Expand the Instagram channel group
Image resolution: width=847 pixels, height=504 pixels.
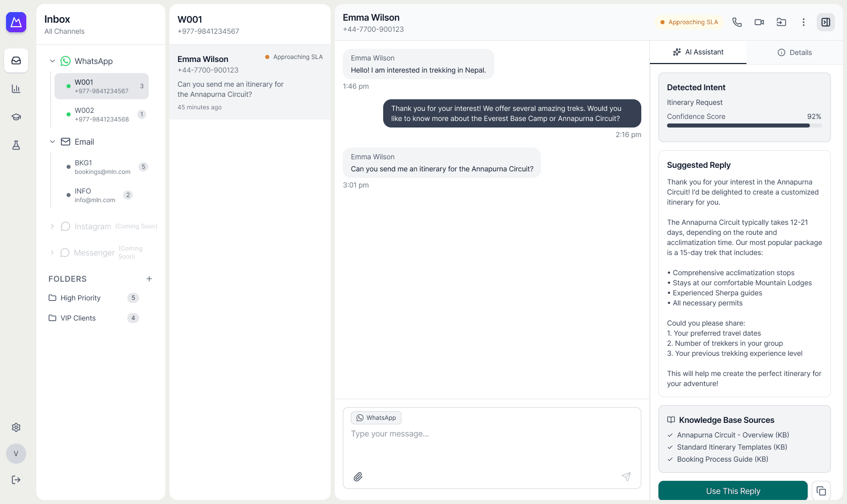[x=52, y=226]
